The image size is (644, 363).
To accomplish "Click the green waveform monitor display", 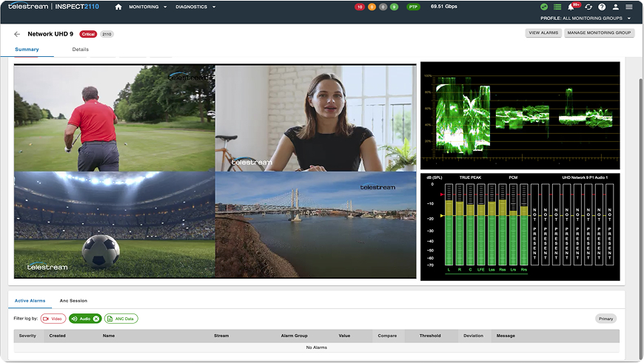I will click(x=520, y=115).
